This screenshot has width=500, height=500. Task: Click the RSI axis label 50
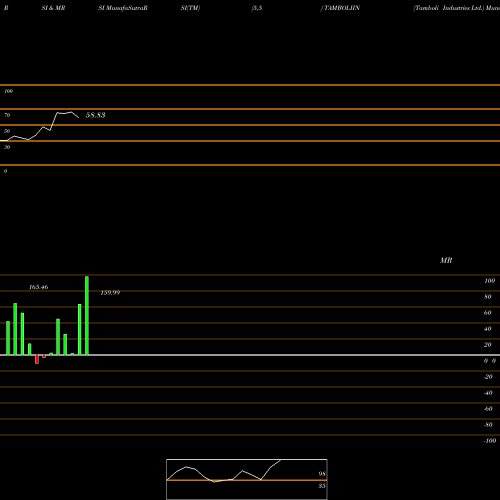(x=7, y=131)
